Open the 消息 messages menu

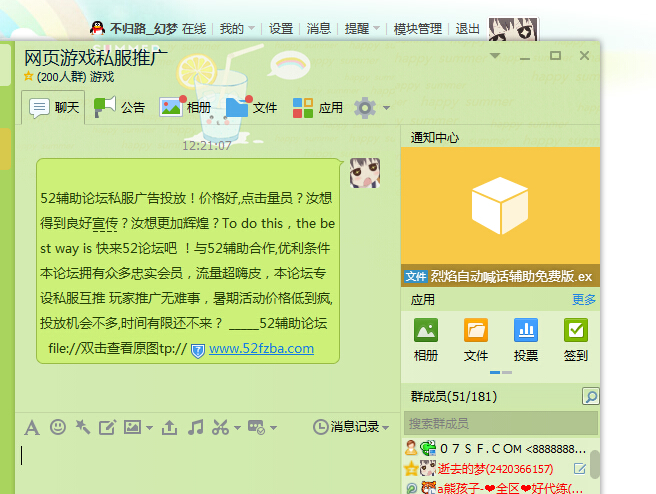click(x=318, y=28)
